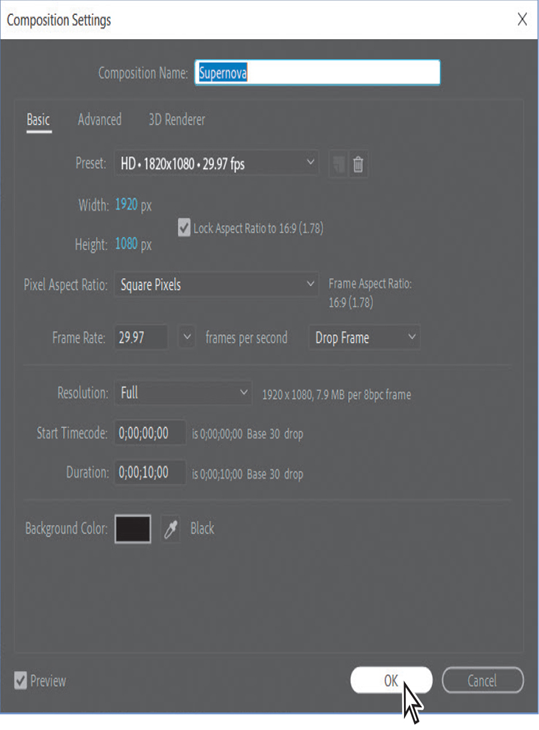Open the frame rate arrow menu

pyautogui.click(x=187, y=337)
